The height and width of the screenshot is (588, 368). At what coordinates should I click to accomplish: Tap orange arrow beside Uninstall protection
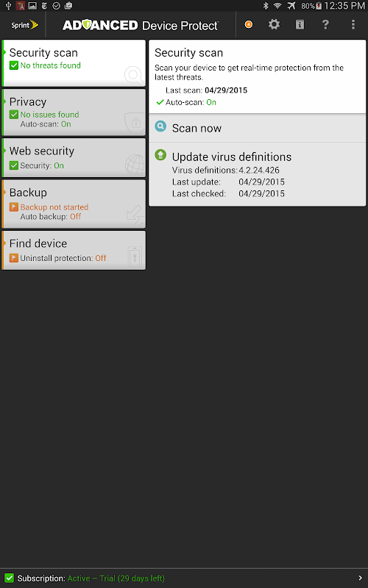(x=14, y=258)
